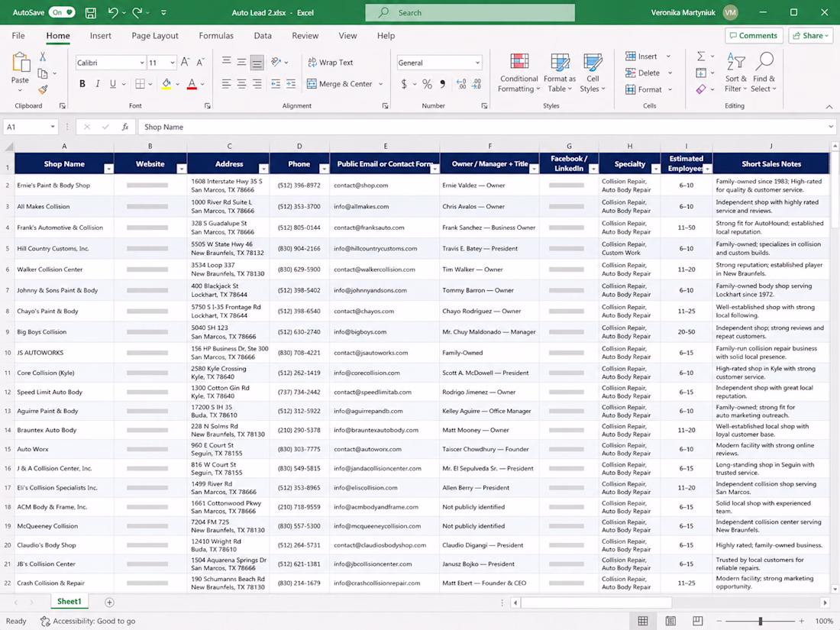Click Sort & Filter button

[x=735, y=73]
